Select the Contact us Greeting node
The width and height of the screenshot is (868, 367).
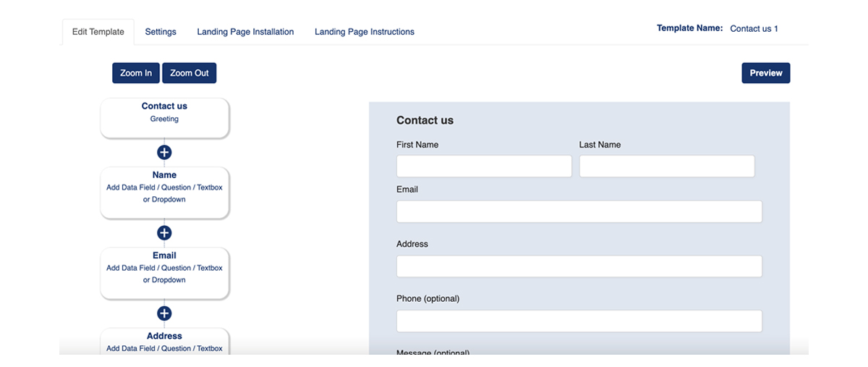click(x=164, y=118)
